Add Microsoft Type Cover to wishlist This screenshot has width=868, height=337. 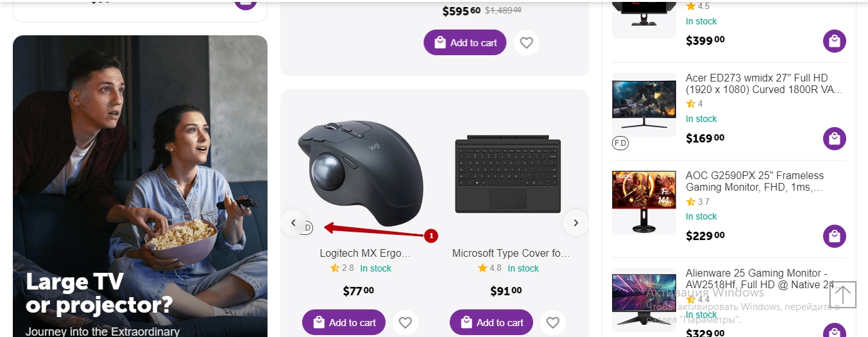[x=552, y=322]
